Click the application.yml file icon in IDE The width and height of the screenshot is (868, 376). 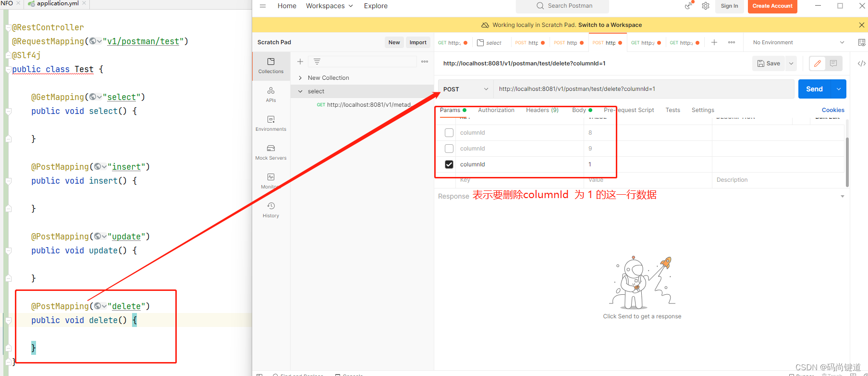[31, 3]
